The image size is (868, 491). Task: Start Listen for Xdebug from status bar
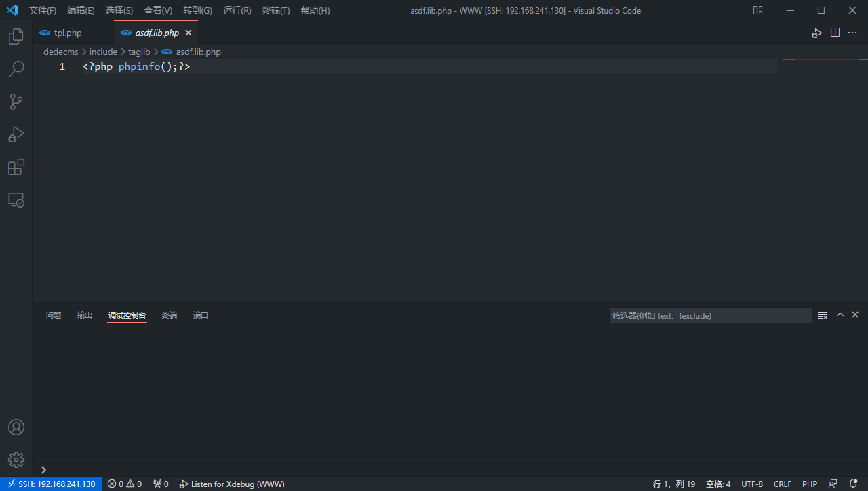[232, 484]
